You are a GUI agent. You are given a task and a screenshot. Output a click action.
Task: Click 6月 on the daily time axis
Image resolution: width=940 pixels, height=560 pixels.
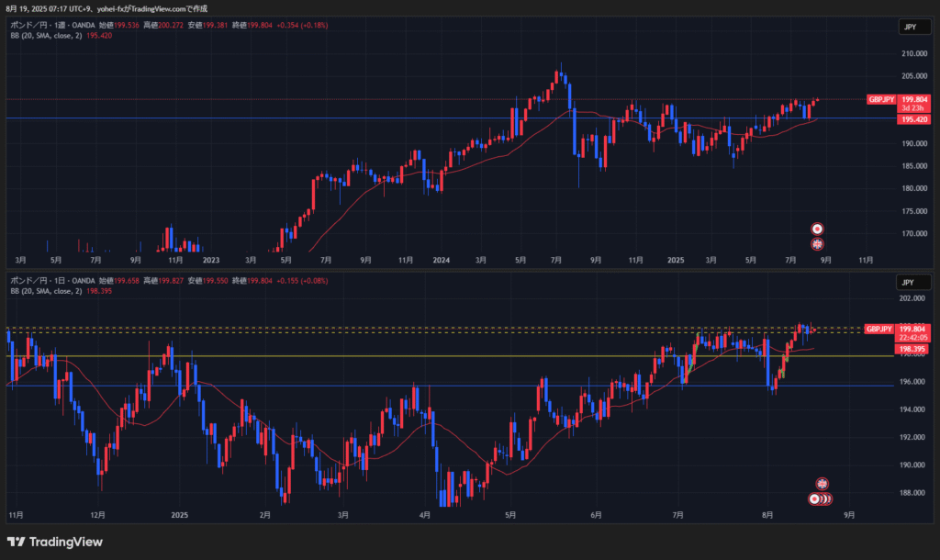coord(596,515)
